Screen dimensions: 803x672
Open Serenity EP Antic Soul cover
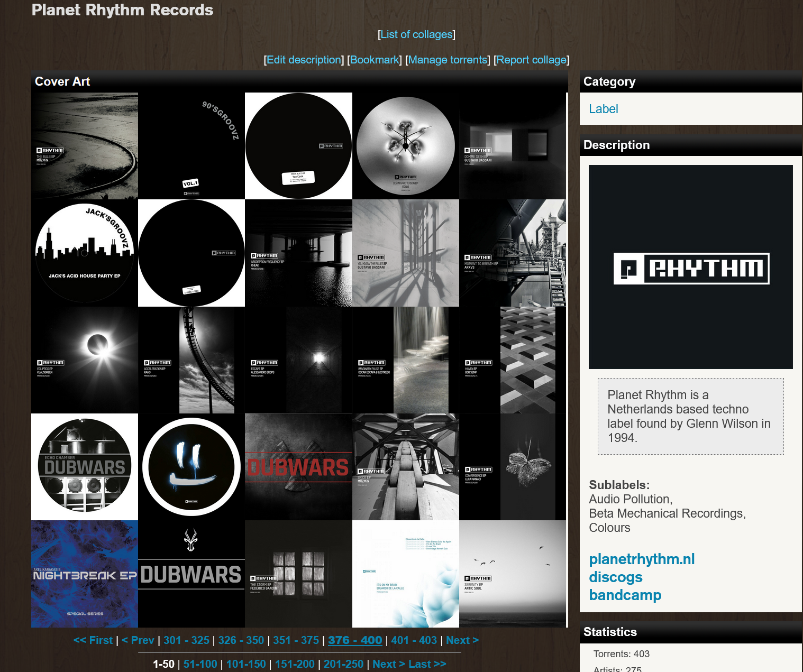click(513, 574)
